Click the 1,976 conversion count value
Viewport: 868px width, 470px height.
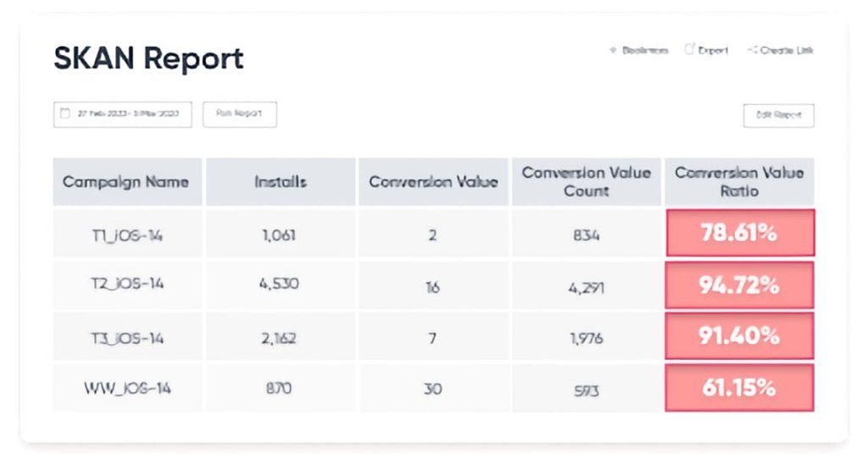tap(587, 338)
